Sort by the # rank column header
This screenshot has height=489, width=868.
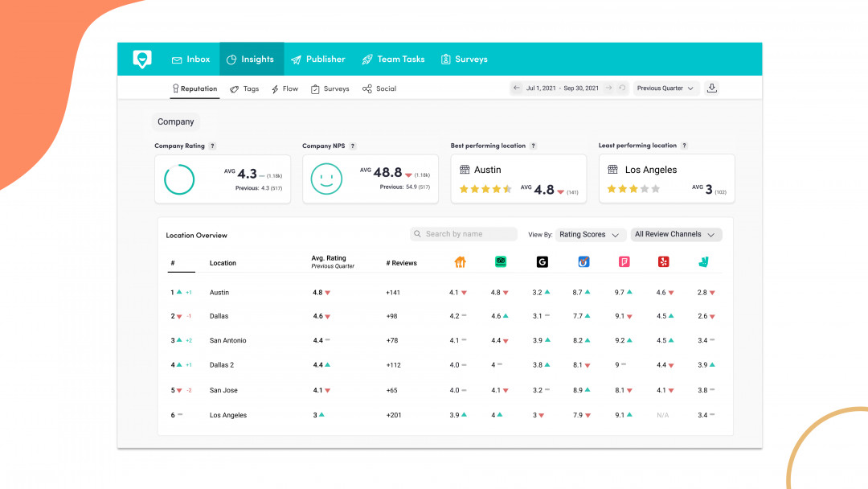[x=173, y=263]
